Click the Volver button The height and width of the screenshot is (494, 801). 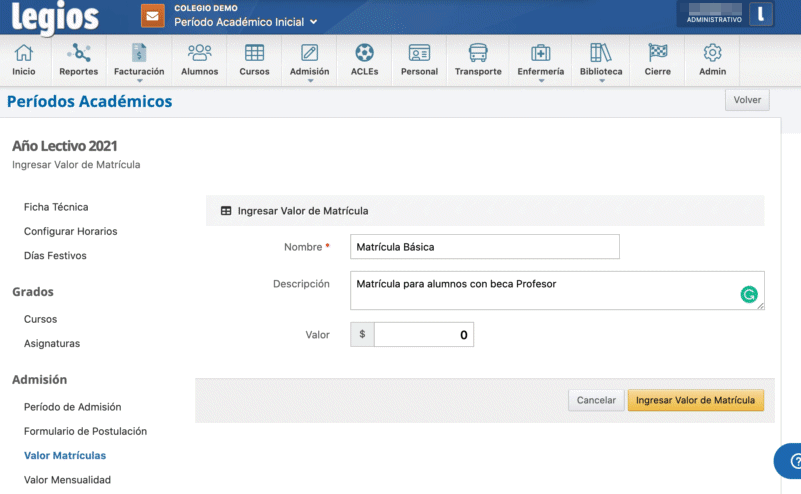[747, 100]
